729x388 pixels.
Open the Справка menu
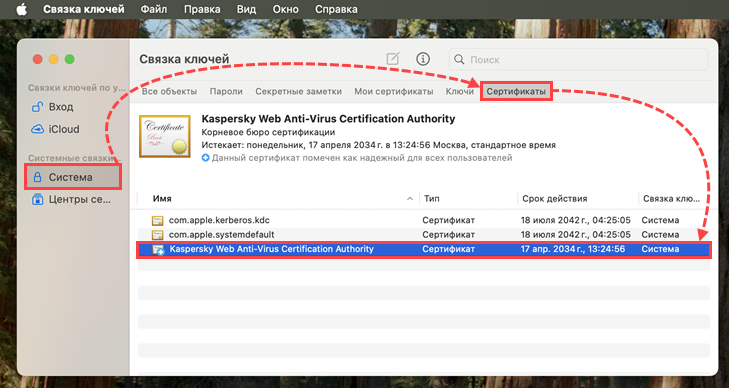point(336,9)
